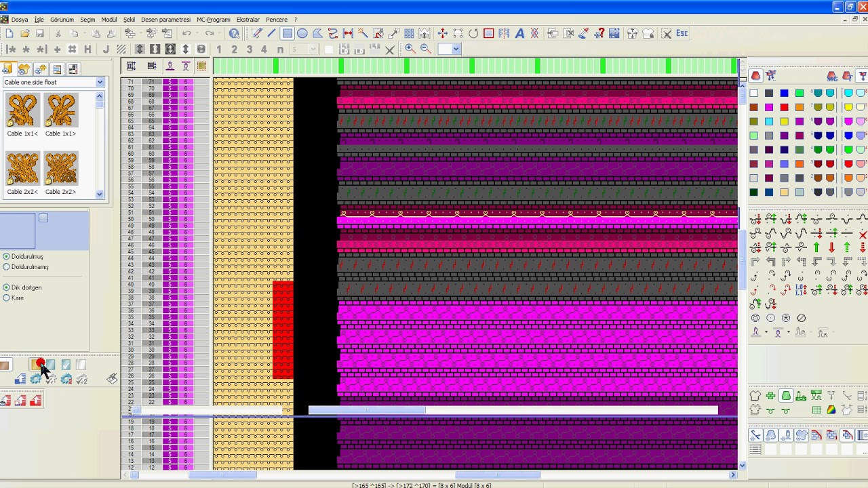Click the plus symbol in second toolbar
Image resolution: width=868 pixels, height=488 pixels.
[x=57, y=49]
